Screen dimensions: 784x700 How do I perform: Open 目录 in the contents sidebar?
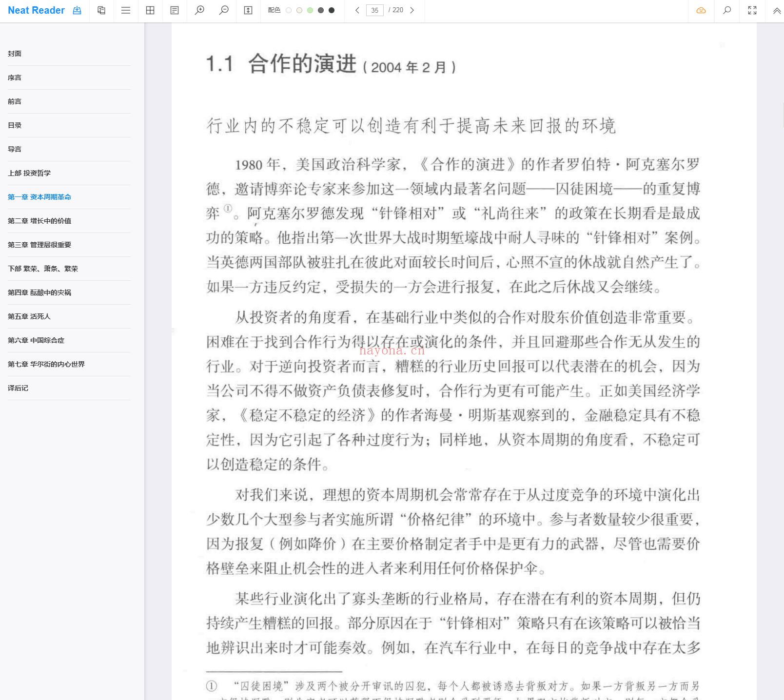69,125
